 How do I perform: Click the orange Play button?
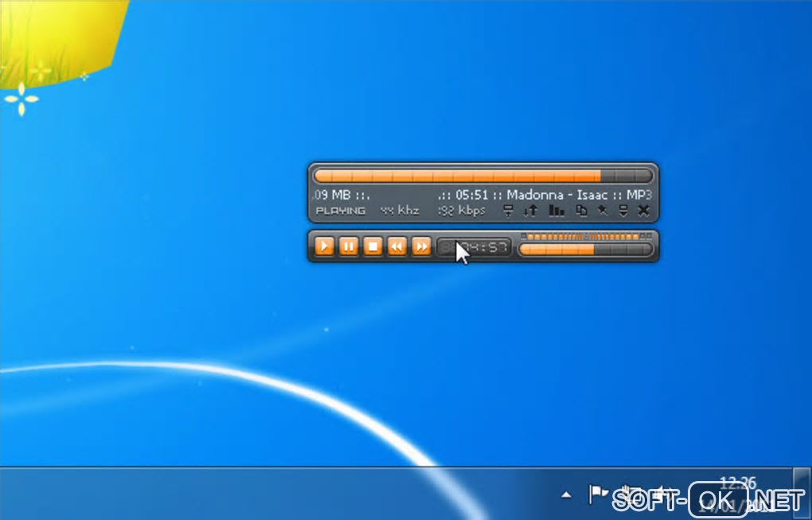pyautogui.click(x=324, y=246)
